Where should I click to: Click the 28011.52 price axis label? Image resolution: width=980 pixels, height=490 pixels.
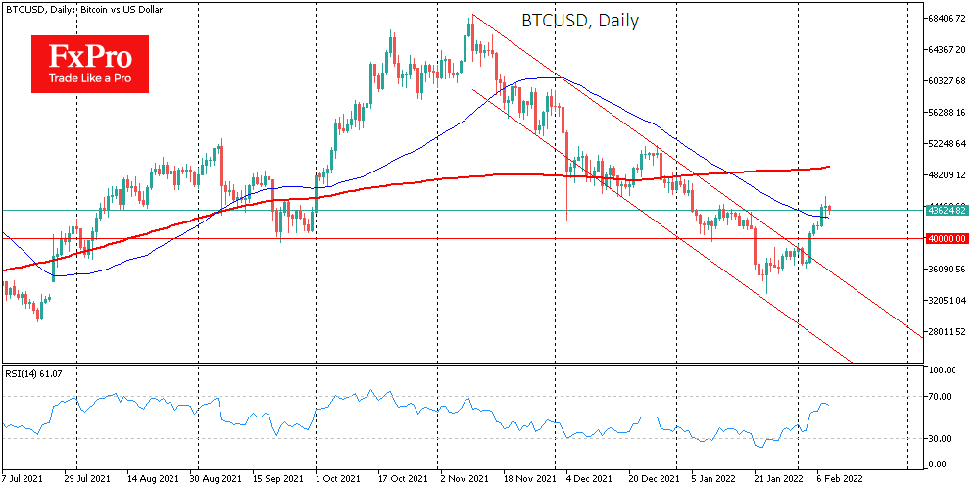click(949, 332)
